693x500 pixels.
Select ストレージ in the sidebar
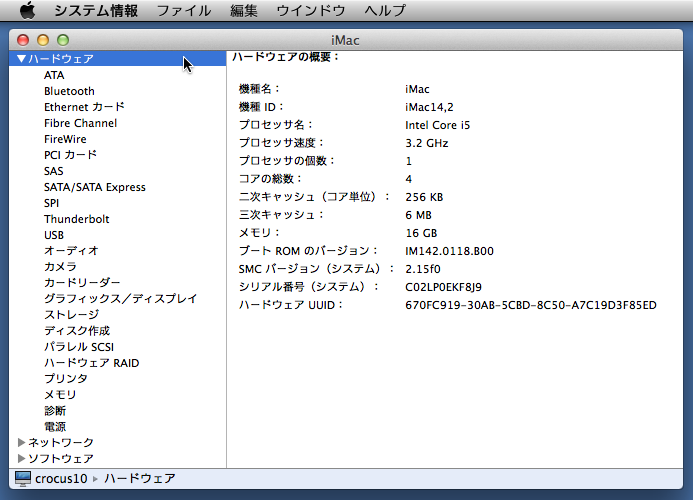[71, 315]
